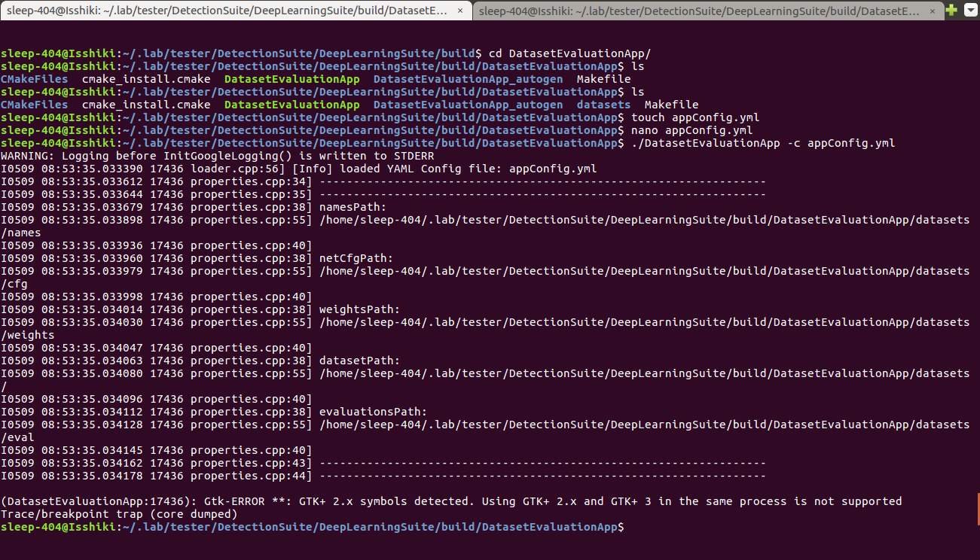Viewport: 980px width, 560px height.
Task: Close the active terminal tab with its × button
Action: coord(459,11)
